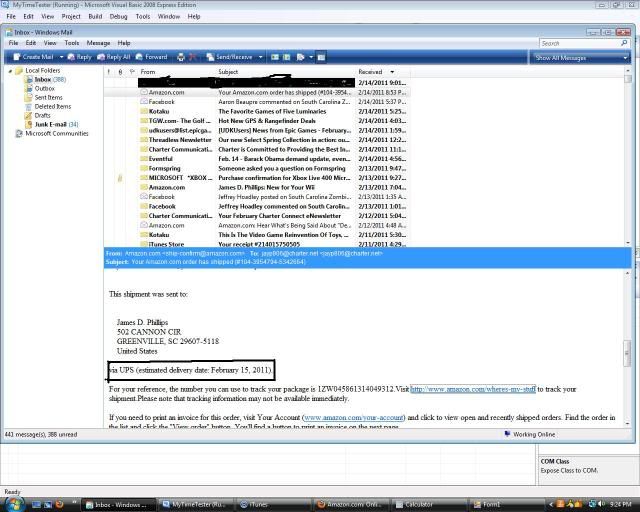Sort by the Received column header
The width and height of the screenshot is (640, 512).
[x=382, y=72]
